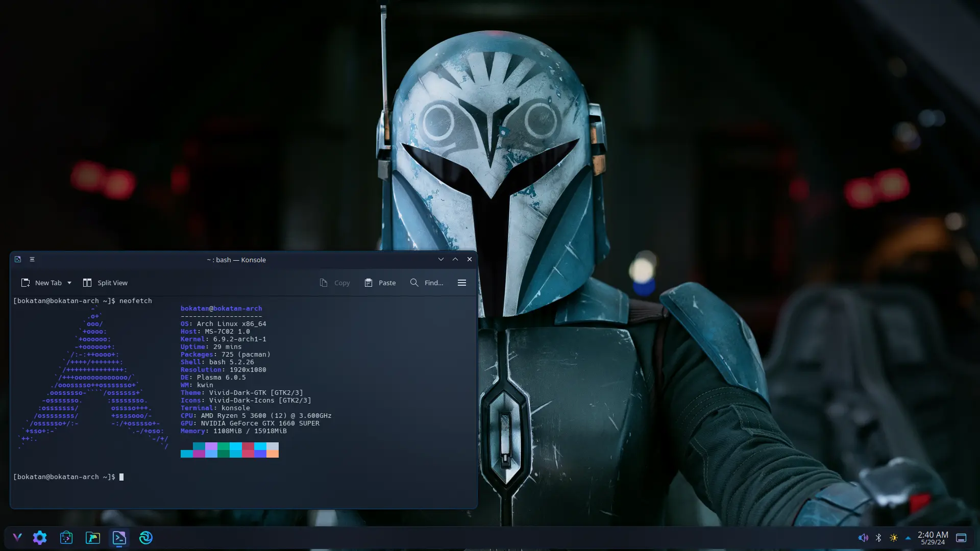Image resolution: width=980 pixels, height=551 pixels.
Task: Open the Find... search in Konsole
Action: click(427, 283)
